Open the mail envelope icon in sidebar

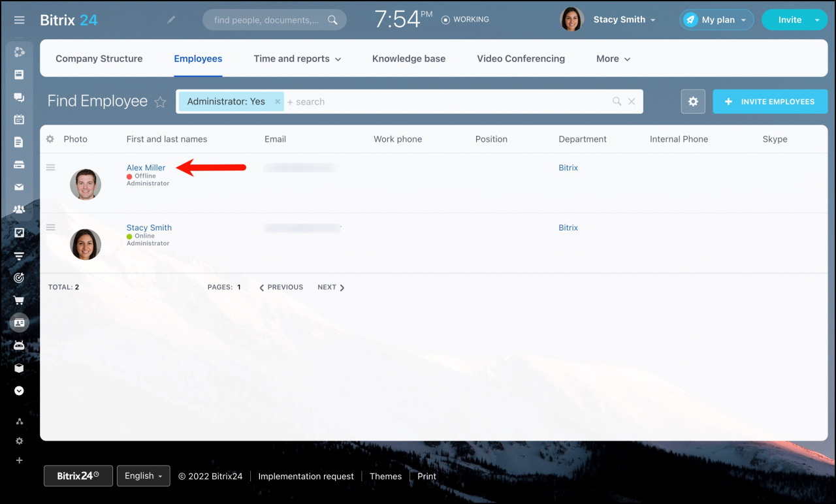[x=19, y=187]
